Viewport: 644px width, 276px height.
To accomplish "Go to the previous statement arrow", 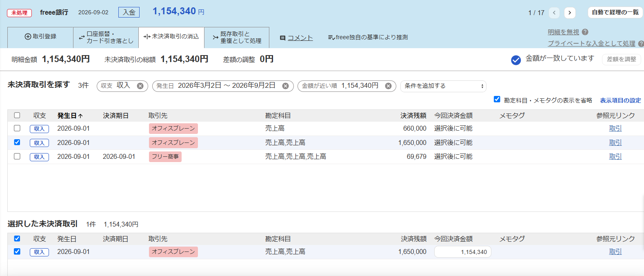I will click(554, 13).
